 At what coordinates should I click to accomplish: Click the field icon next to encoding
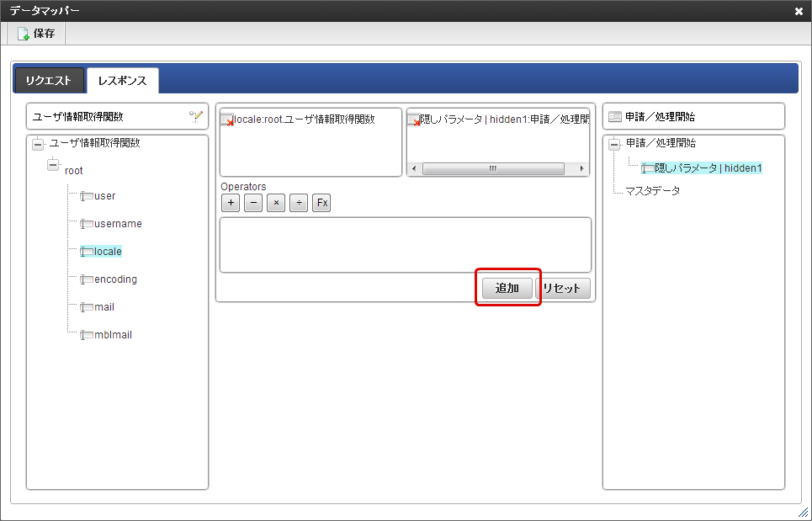point(87,279)
